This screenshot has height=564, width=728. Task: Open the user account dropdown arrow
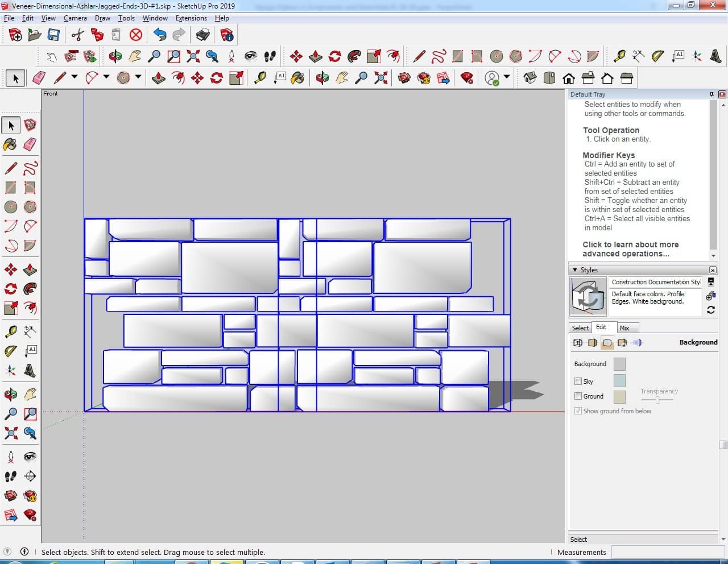(x=507, y=77)
